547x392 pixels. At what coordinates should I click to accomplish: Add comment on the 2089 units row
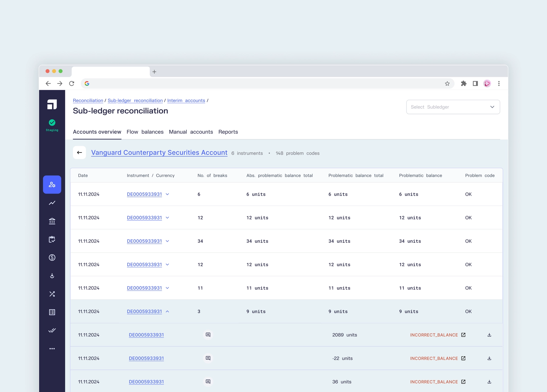[x=208, y=335]
